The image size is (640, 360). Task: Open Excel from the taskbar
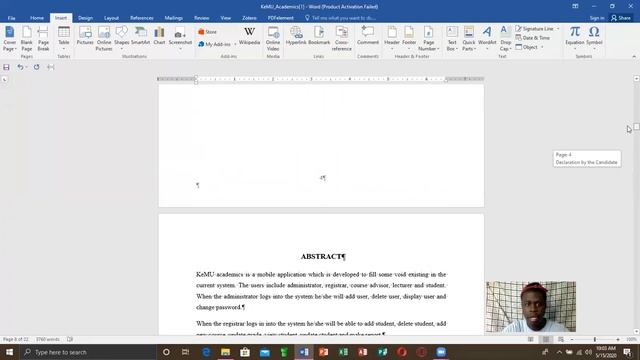coord(343,352)
